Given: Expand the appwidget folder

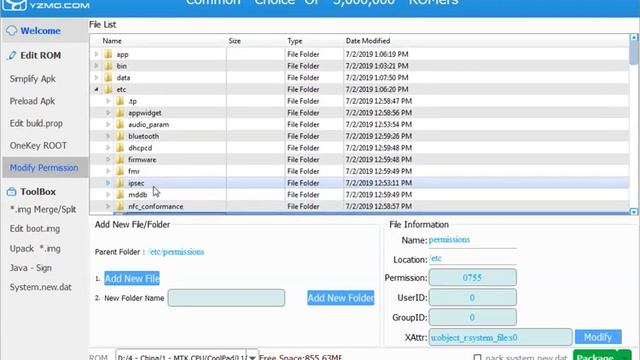Looking at the screenshot, I should [x=108, y=113].
